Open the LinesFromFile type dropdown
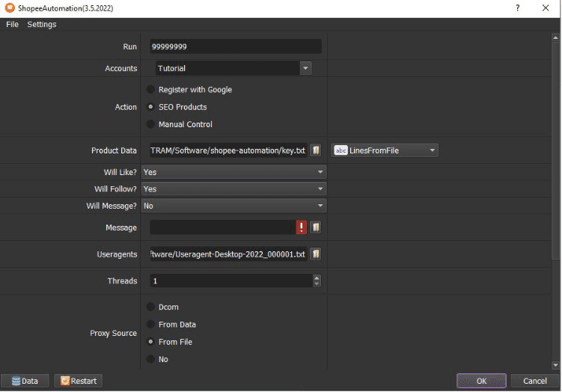Image resolution: width=562 pixels, height=392 pixels. [x=432, y=150]
